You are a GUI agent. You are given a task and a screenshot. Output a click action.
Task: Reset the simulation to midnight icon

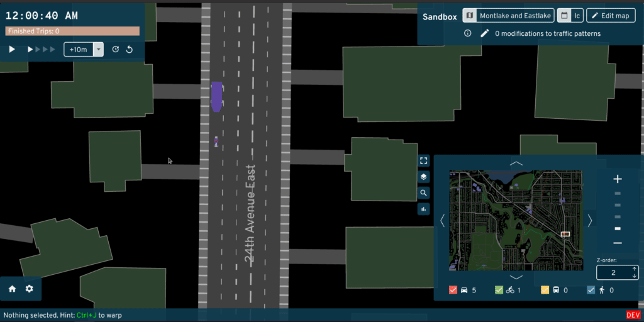coord(130,49)
